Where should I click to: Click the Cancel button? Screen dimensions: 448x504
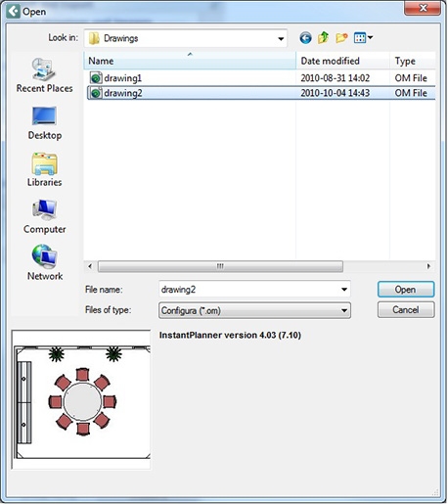406,309
